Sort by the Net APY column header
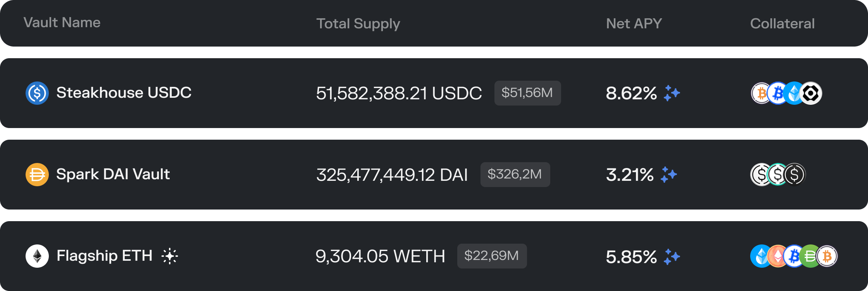 634,24
